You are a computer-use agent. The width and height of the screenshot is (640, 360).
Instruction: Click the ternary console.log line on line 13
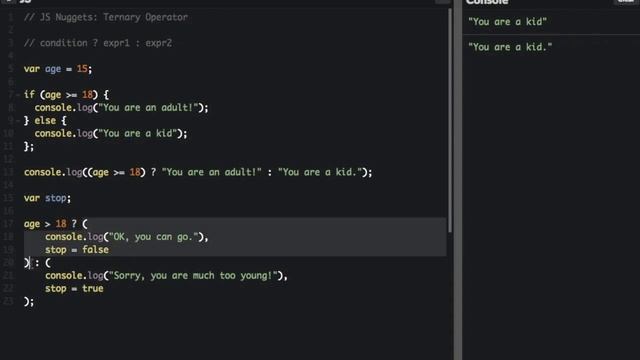pyautogui.click(x=198, y=172)
